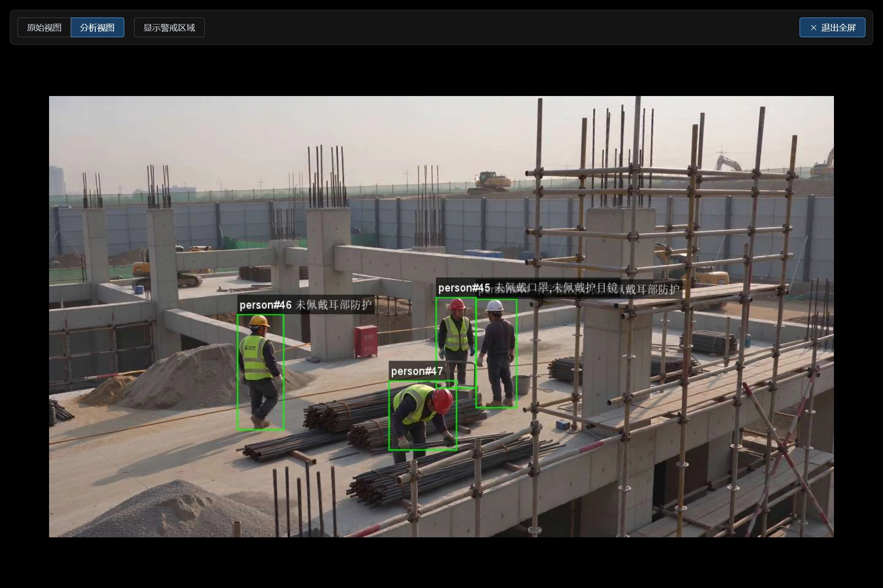Viewport: 883px width, 588px height.
Task: Select the yellow-helmet worker's green detection box
Action: point(260,372)
